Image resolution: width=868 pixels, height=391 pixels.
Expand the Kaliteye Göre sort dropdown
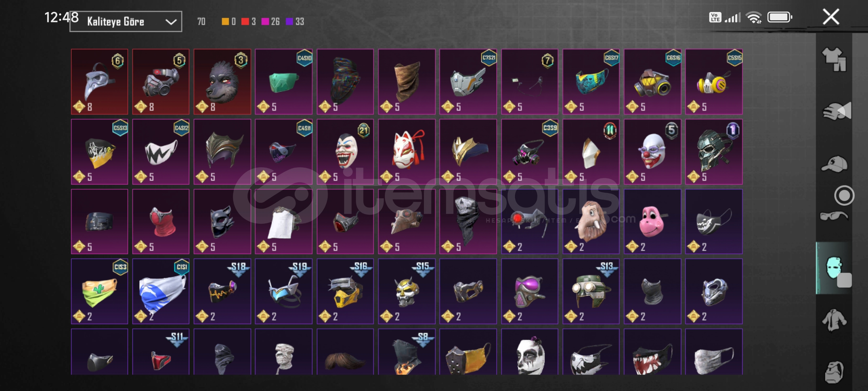(126, 22)
